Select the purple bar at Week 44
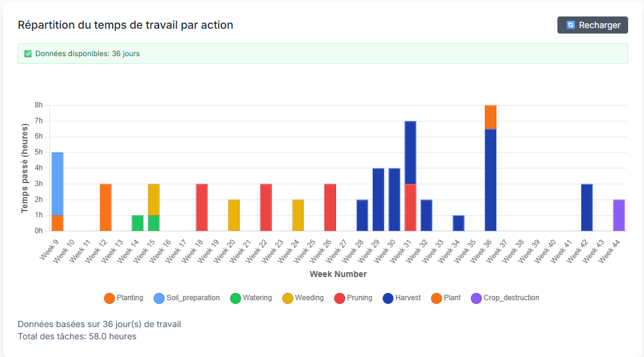 (619, 215)
